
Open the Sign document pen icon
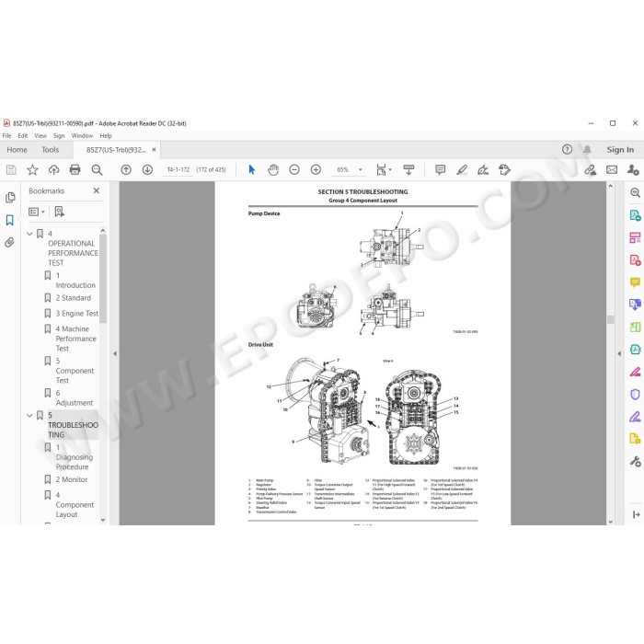[x=483, y=169]
